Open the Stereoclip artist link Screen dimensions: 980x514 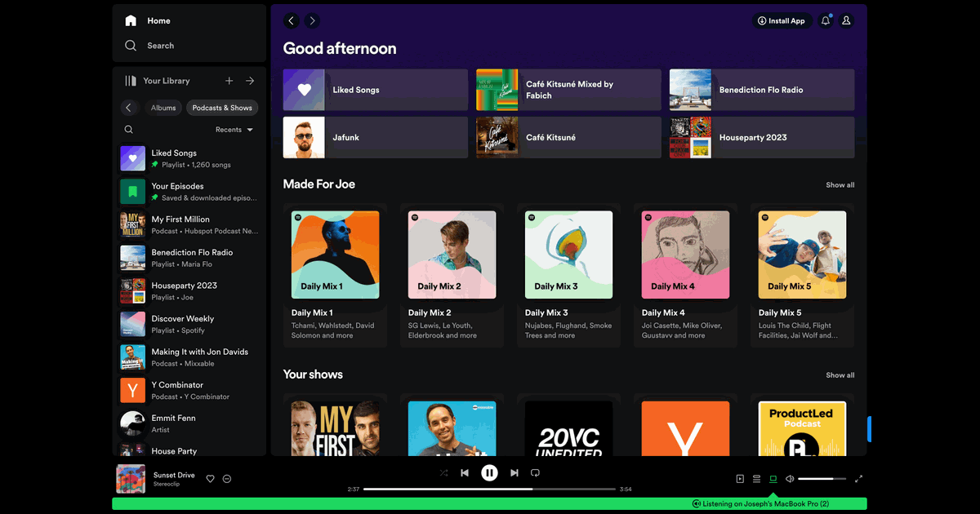[167, 485]
